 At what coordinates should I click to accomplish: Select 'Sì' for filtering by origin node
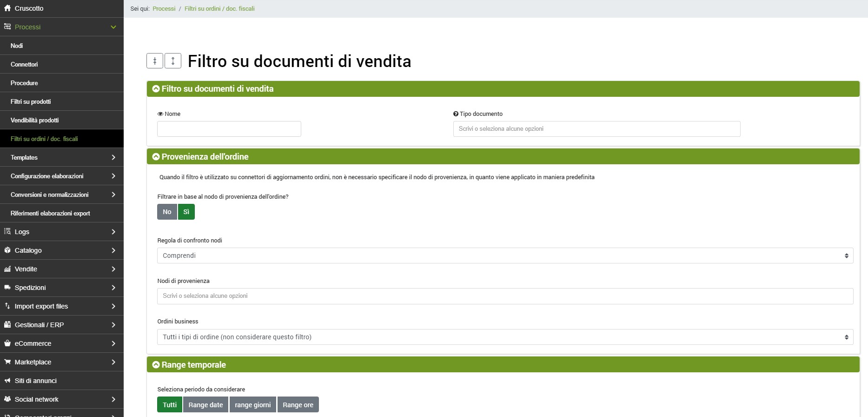click(x=186, y=212)
